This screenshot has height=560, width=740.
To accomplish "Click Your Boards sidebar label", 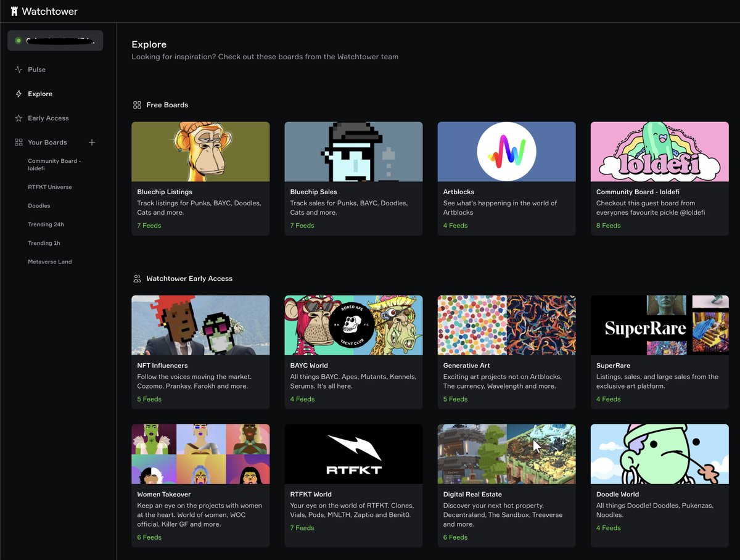I will tap(47, 142).
